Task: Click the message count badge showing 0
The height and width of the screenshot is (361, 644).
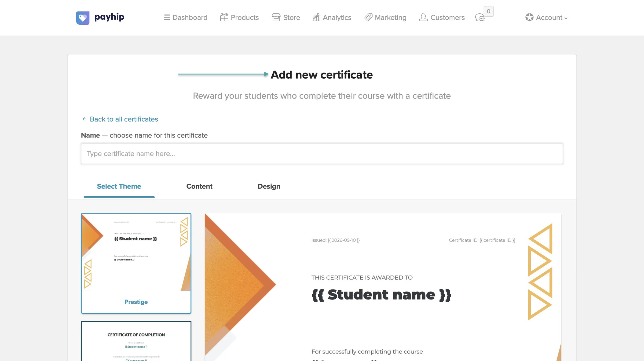Action: [x=488, y=11]
